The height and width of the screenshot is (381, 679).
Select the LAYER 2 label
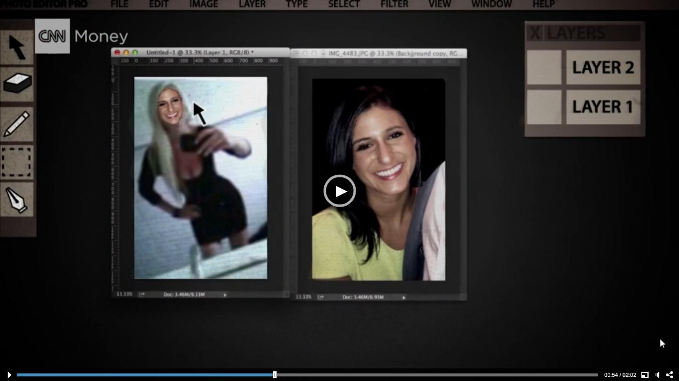603,67
